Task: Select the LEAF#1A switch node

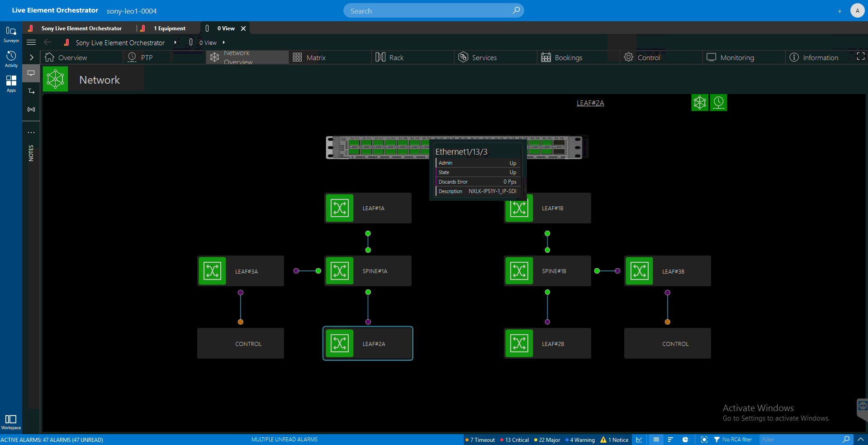Action: (368, 208)
